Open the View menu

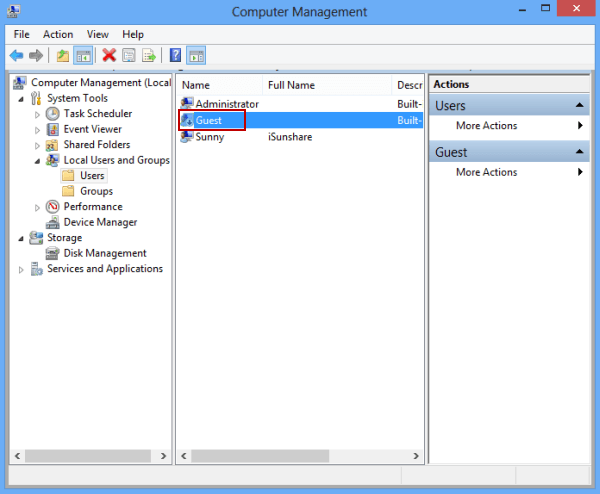tap(97, 34)
